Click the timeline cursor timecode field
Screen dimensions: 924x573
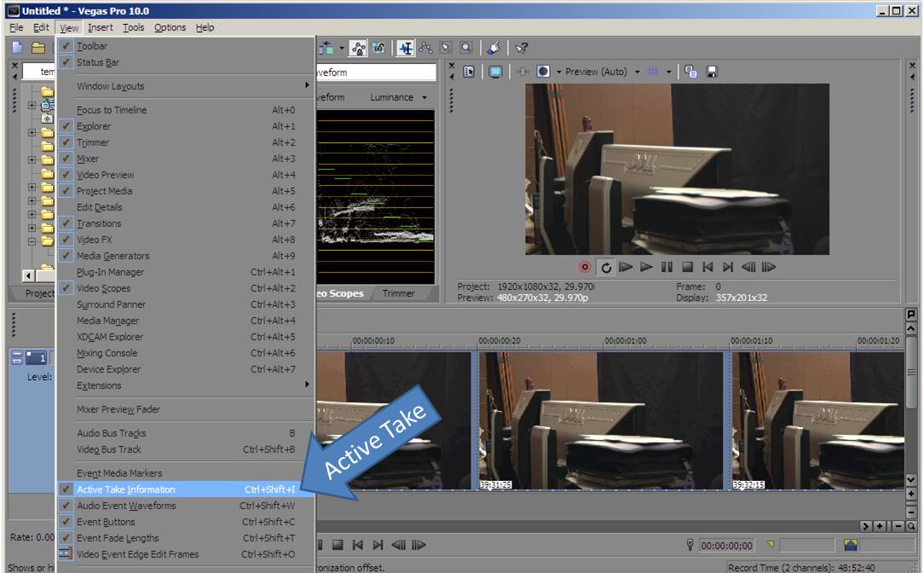click(726, 546)
